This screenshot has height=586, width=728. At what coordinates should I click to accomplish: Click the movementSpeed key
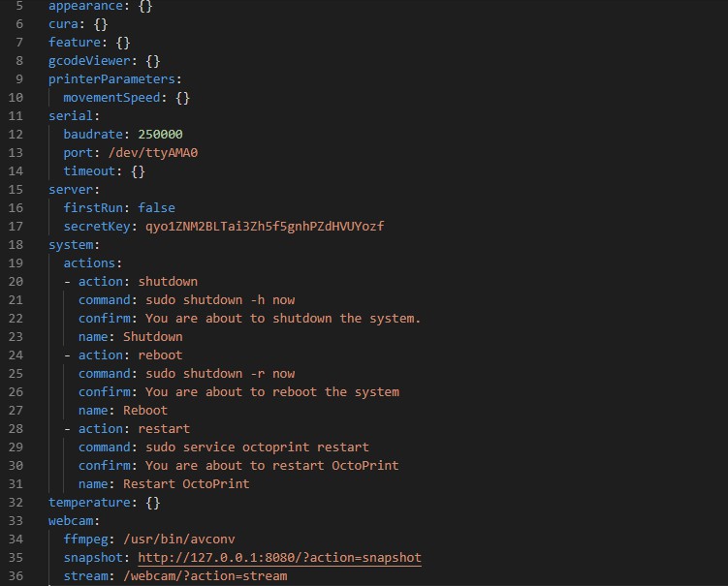[115, 98]
